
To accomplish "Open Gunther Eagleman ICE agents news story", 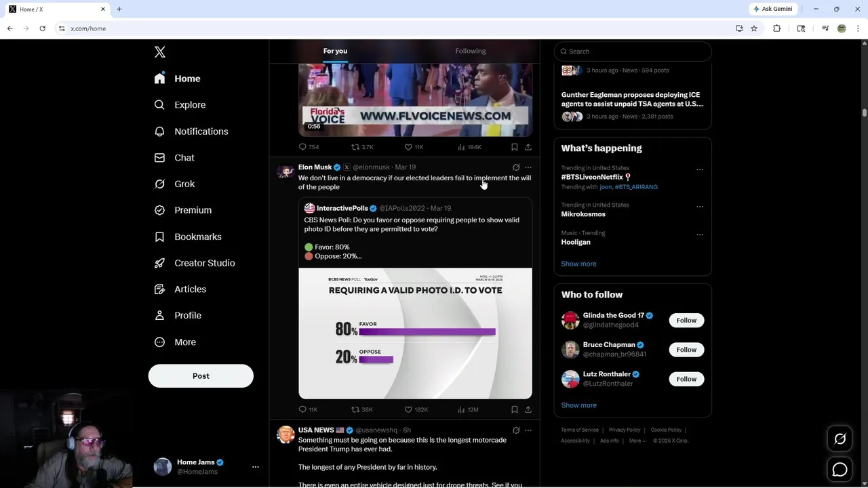I will 632,100.
